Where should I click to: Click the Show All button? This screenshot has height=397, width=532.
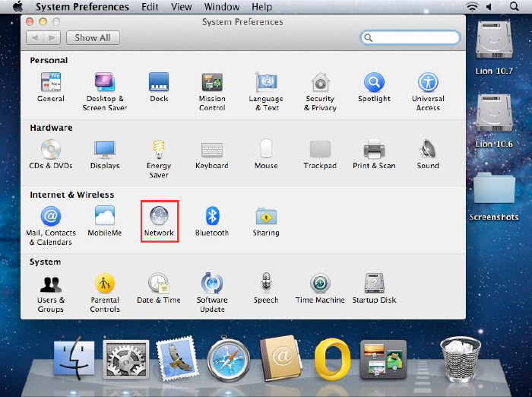93,38
